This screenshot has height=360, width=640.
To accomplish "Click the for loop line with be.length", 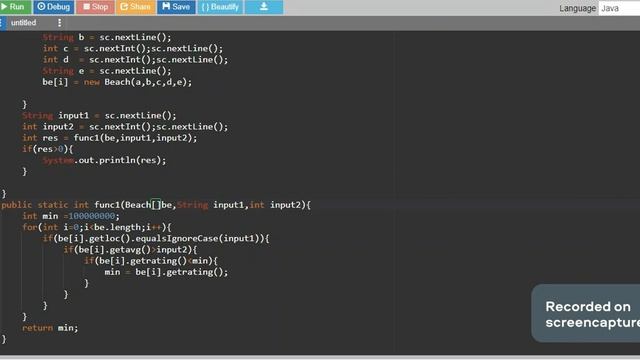I will tap(97, 227).
